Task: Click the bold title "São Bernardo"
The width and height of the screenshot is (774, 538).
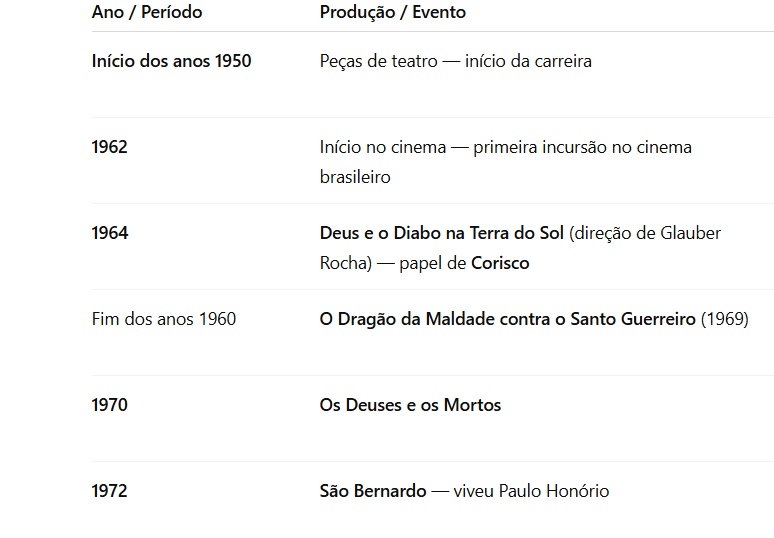Action: coord(372,491)
